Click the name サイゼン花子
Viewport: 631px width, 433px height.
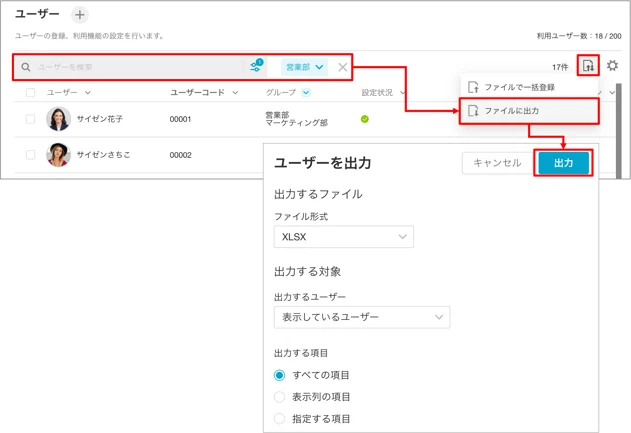pos(100,119)
